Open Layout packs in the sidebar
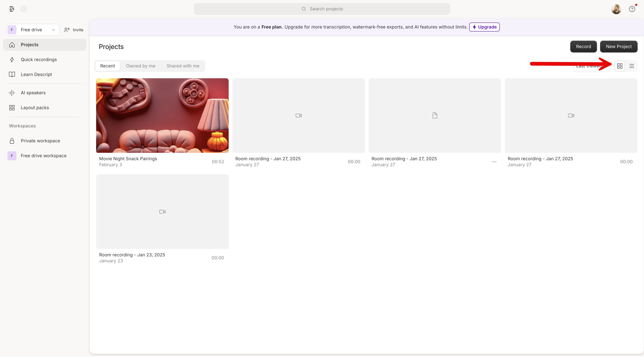Screen dimensions: 644x357 pyautogui.click(x=35, y=108)
